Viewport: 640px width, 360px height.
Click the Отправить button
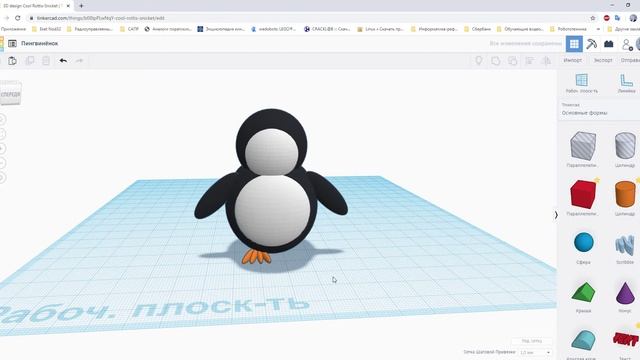(630, 60)
